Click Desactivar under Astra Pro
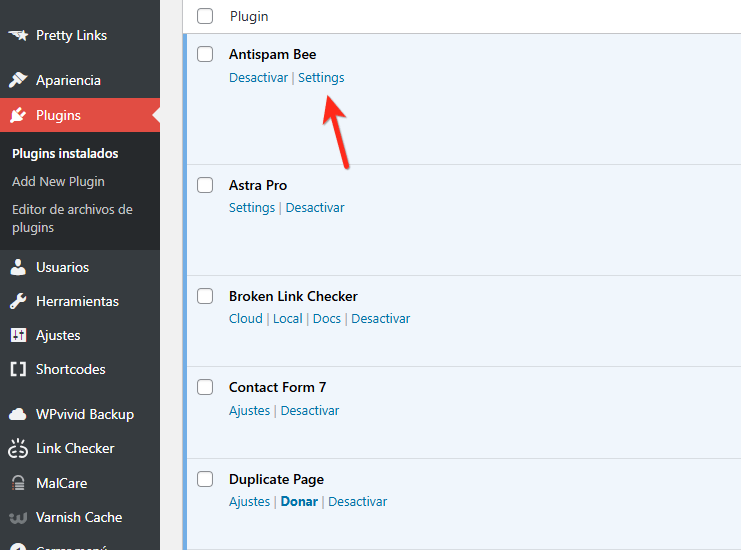 pyautogui.click(x=315, y=207)
